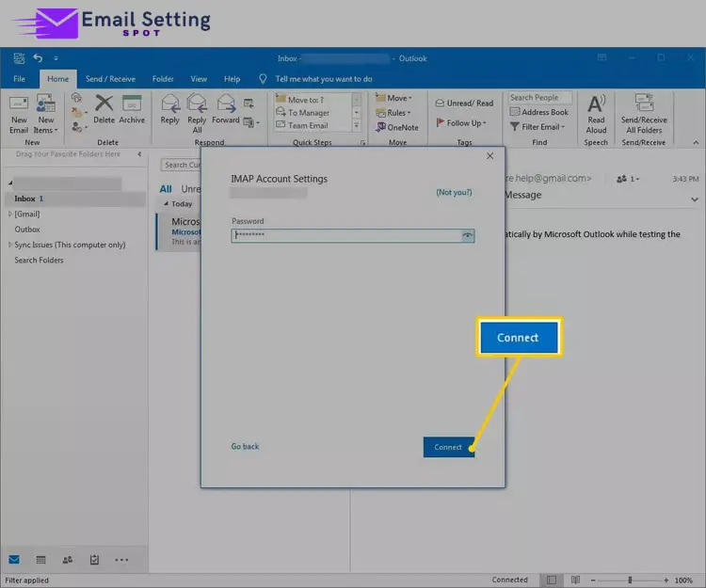
Task: Open Ribbon Display Options icon
Action: pos(602,57)
